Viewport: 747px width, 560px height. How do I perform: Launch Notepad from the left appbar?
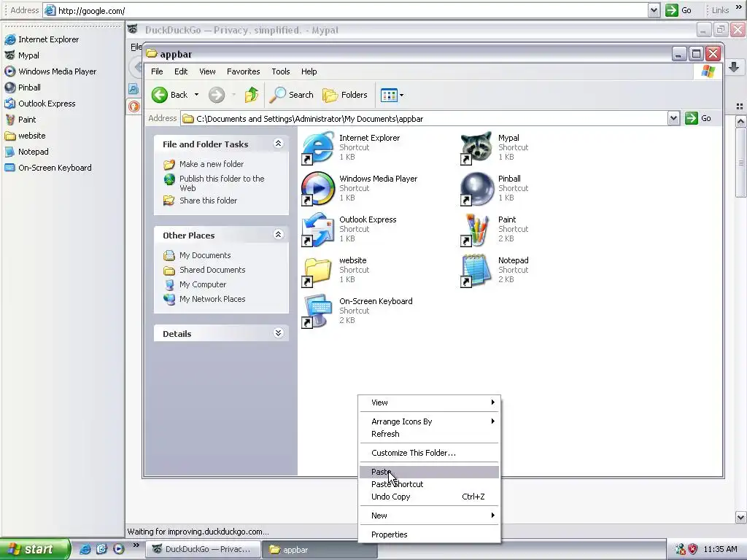[27, 152]
